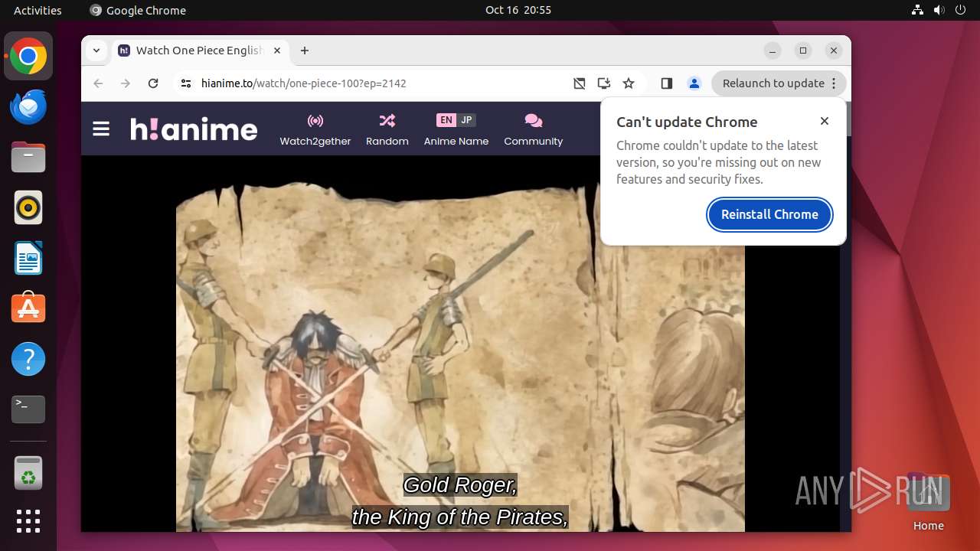This screenshot has width=980, height=551.
Task: Open Rhythmbox from the dock
Action: (x=28, y=207)
